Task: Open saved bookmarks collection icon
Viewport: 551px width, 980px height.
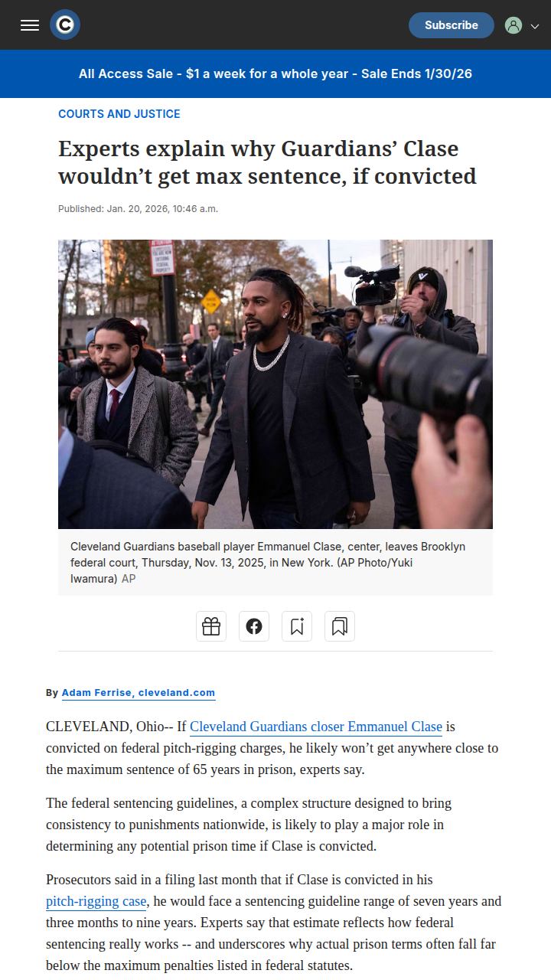Action: click(x=340, y=626)
